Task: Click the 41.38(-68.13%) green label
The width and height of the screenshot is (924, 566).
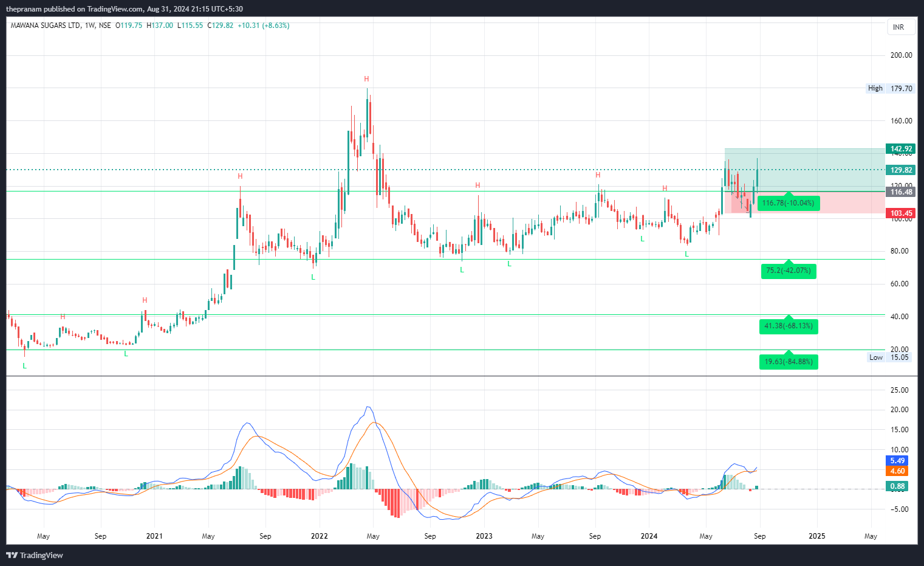Action: tap(789, 326)
